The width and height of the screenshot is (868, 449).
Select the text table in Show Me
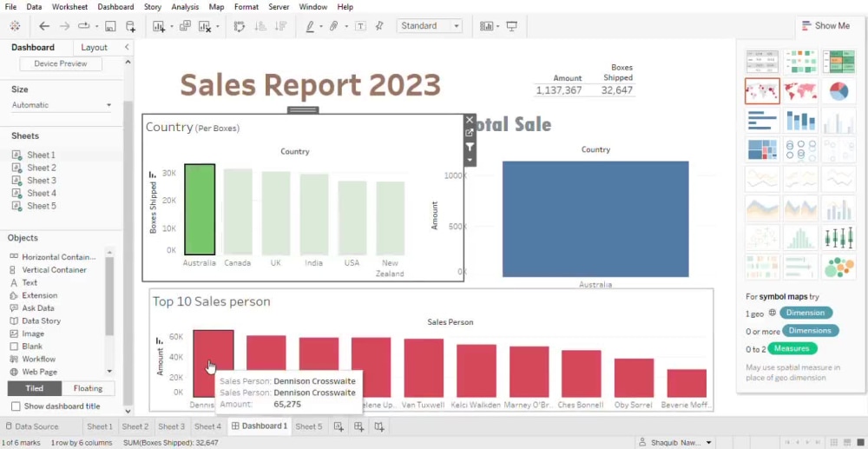point(762,62)
